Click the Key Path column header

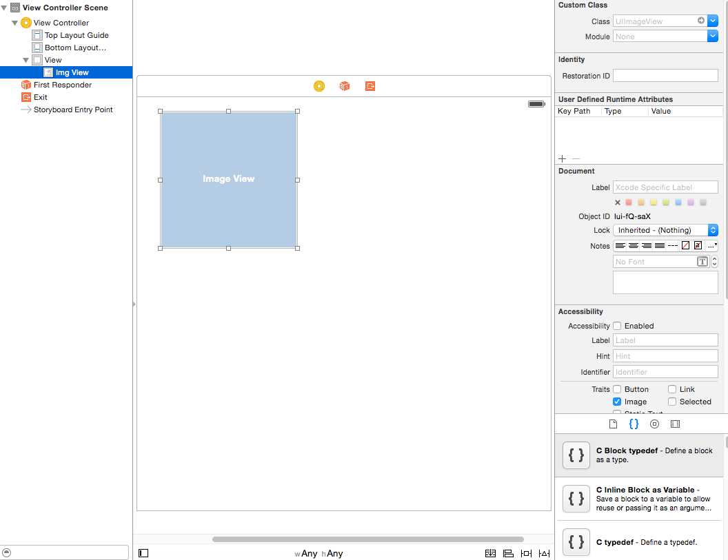(x=574, y=111)
